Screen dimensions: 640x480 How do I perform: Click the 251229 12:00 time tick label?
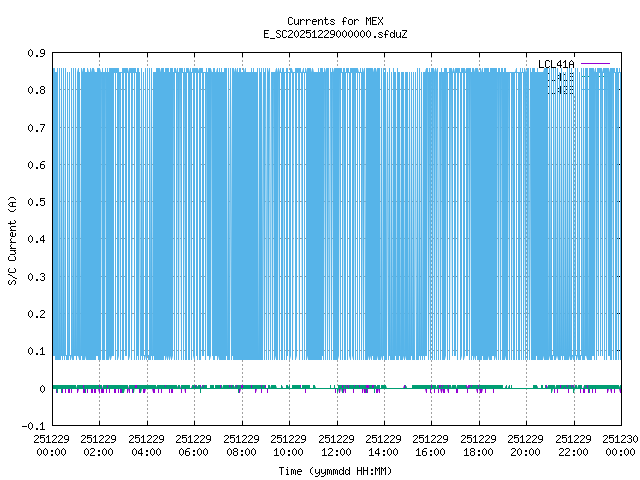click(x=336, y=445)
